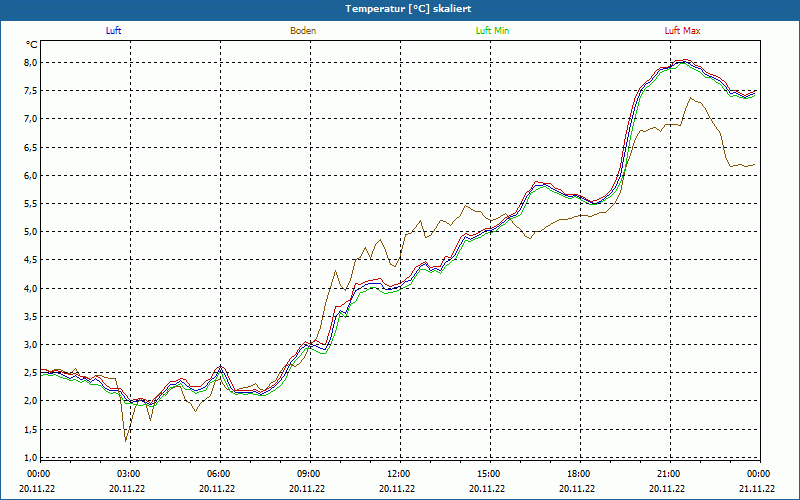The height and width of the screenshot is (500, 800).
Task: Click the red 'Luft Max' legend label
Action: point(682,31)
